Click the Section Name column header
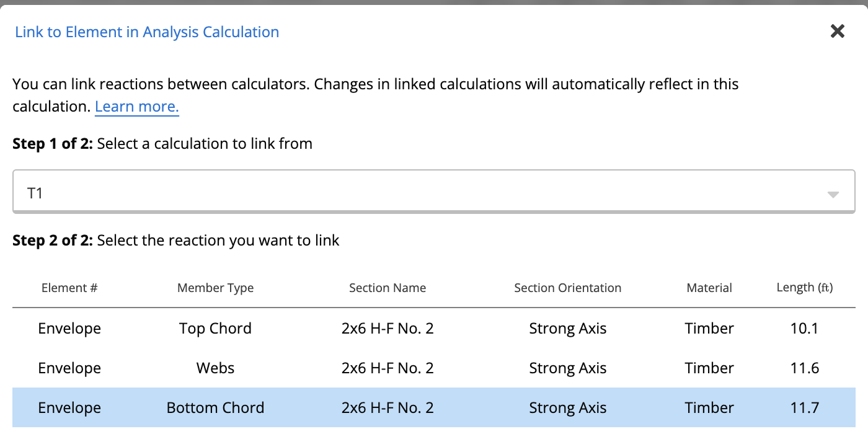The width and height of the screenshot is (868, 439). 387,288
